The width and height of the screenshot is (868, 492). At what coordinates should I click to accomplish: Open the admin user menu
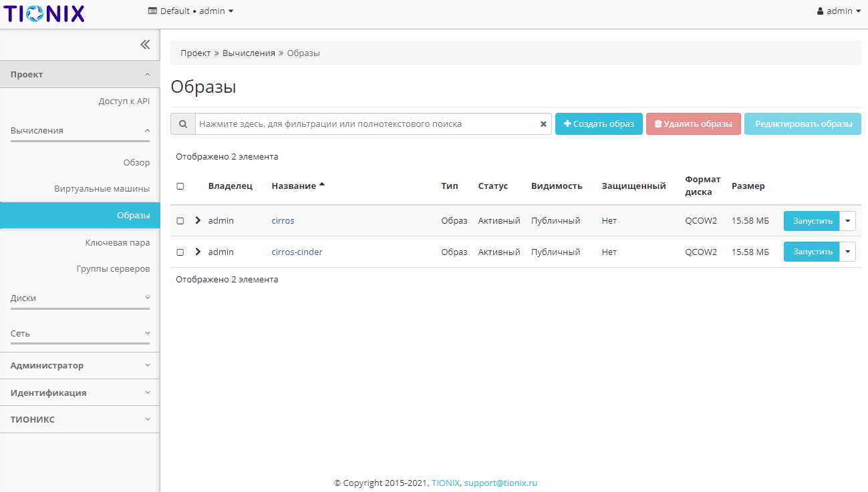pos(839,11)
